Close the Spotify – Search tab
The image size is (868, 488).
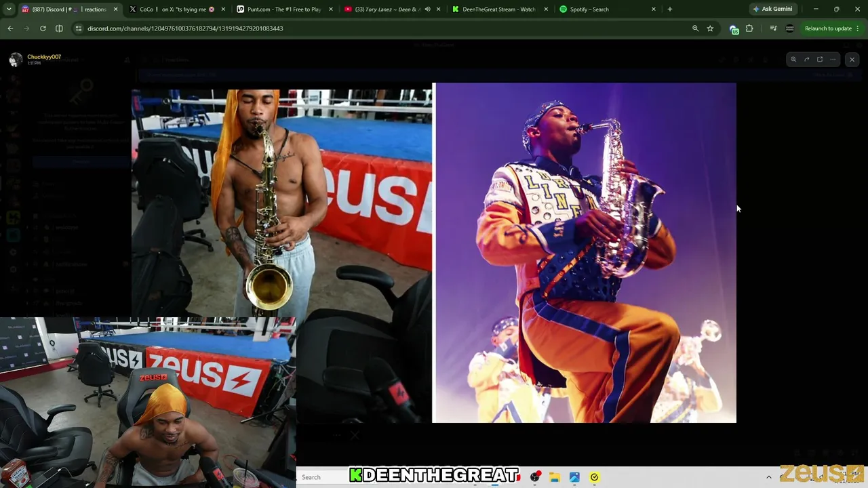point(654,9)
